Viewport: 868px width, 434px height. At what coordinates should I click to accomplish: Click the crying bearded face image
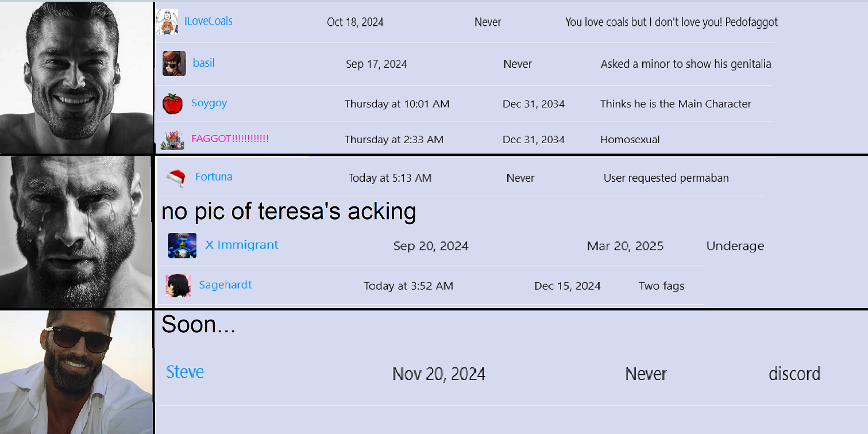(75, 232)
